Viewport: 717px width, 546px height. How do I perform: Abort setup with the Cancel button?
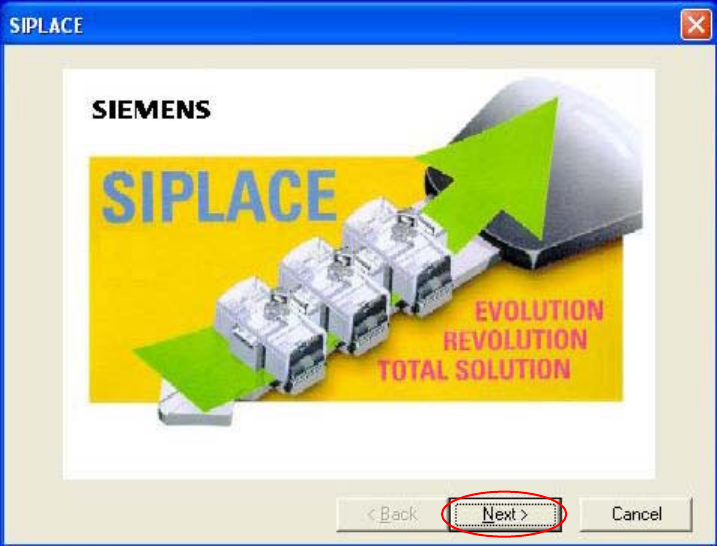pyautogui.click(x=636, y=514)
